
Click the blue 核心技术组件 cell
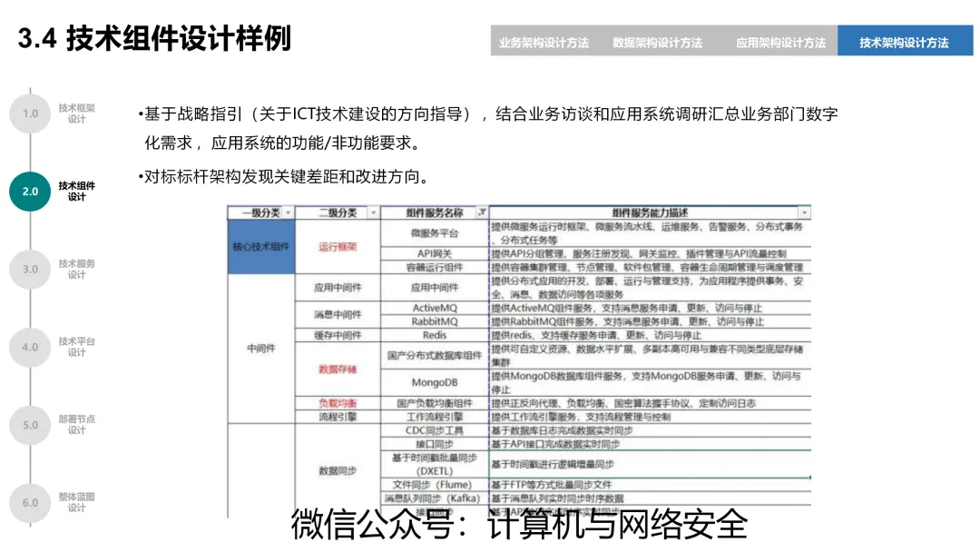261,246
